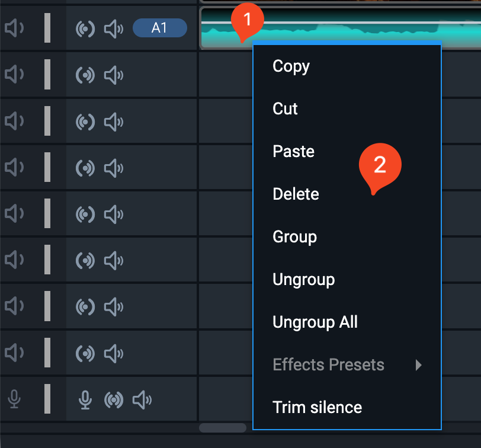Click the dimmed microphone icon at left of voice track

(x=14, y=399)
